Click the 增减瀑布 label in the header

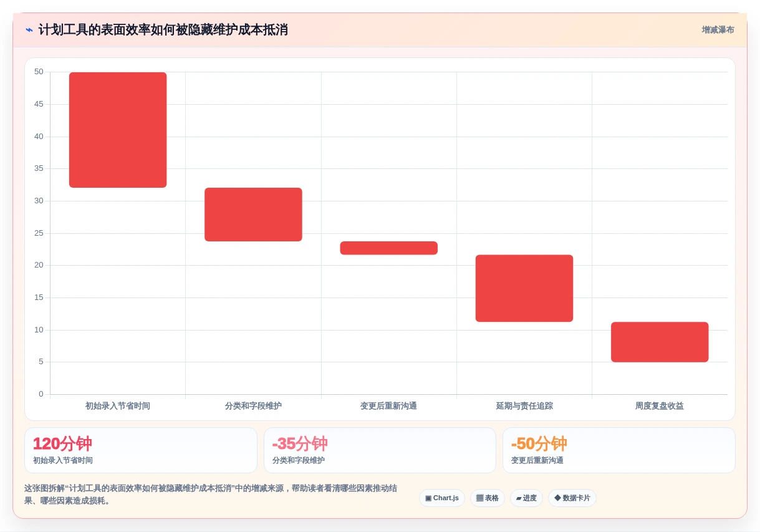(718, 30)
